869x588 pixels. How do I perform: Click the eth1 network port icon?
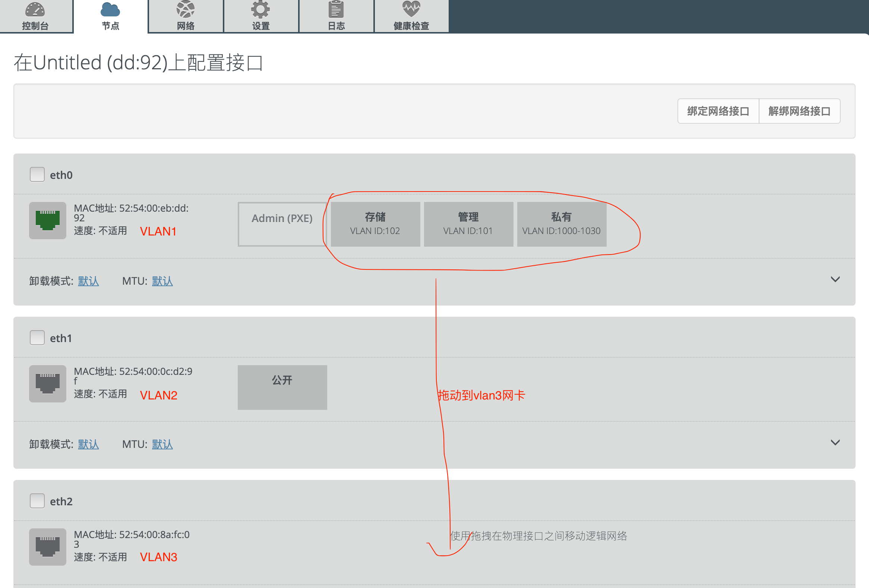tap(48, 384)
